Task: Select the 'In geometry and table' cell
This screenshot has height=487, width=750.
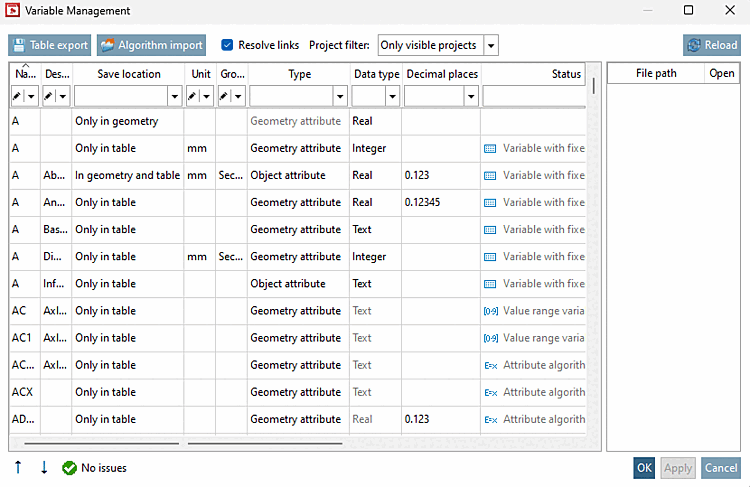Action: [128, 175]
